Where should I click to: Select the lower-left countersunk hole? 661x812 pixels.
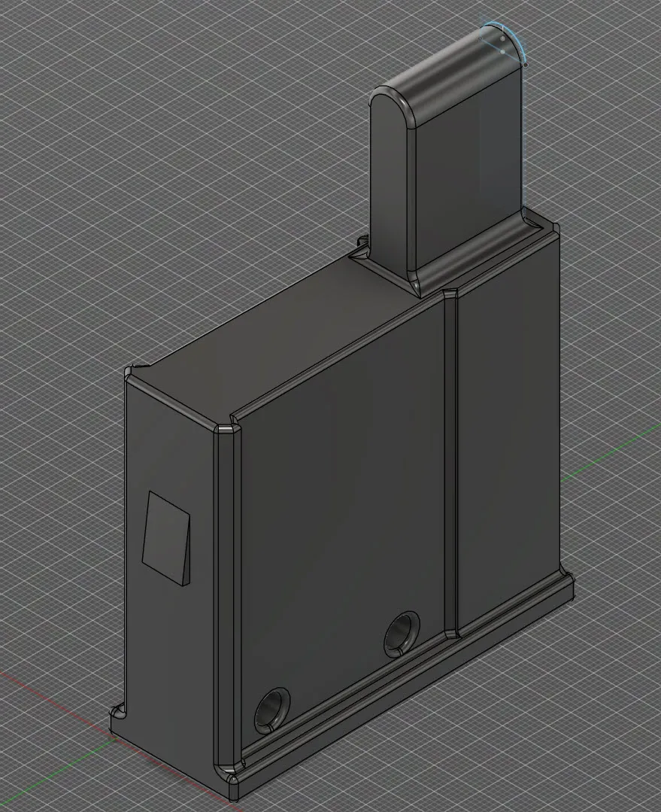271,710
